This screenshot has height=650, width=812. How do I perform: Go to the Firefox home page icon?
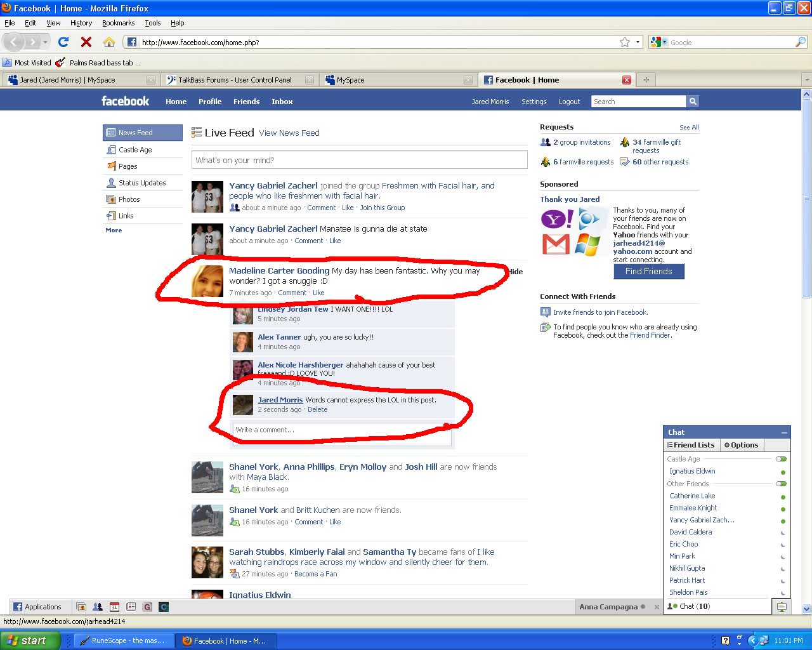coord(109,42)
